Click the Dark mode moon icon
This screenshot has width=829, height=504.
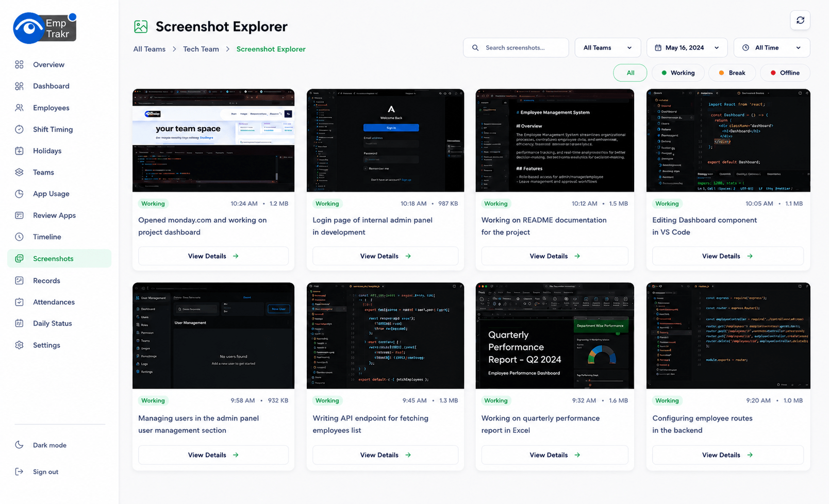[x=19, y=445]
